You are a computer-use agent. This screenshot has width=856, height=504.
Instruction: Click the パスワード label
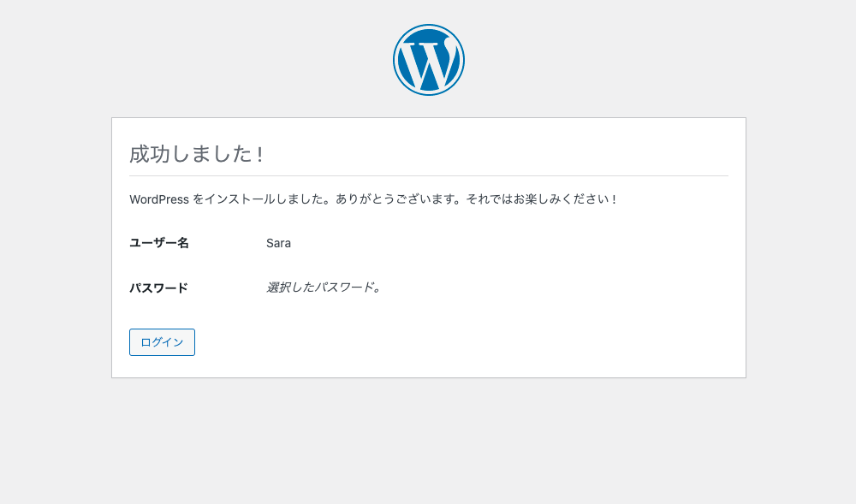coord(158,288)
